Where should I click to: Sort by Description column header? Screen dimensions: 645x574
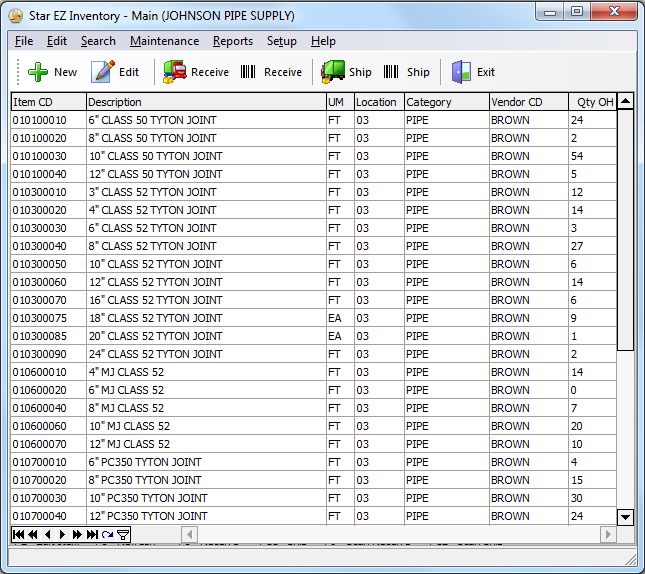(x=206, y=102)
